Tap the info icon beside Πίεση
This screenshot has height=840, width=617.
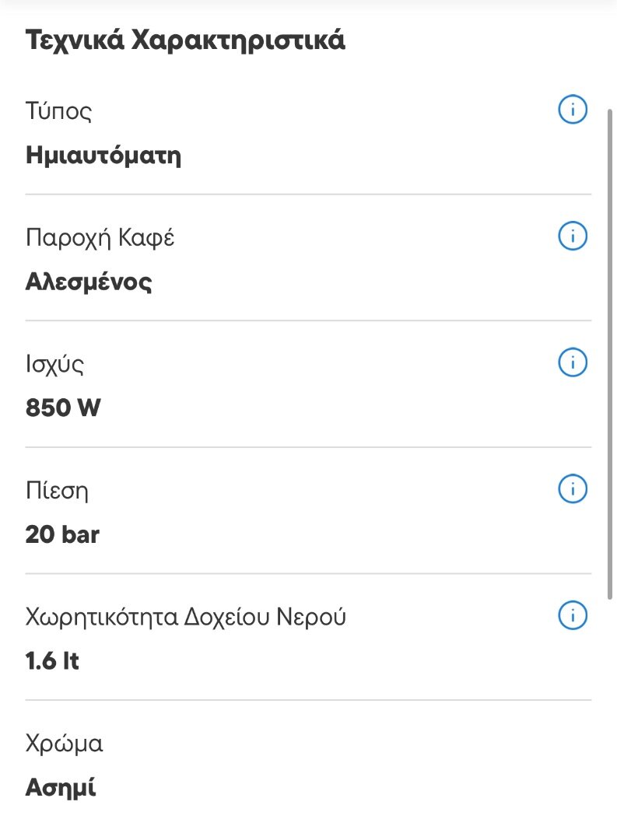point(573,489)
